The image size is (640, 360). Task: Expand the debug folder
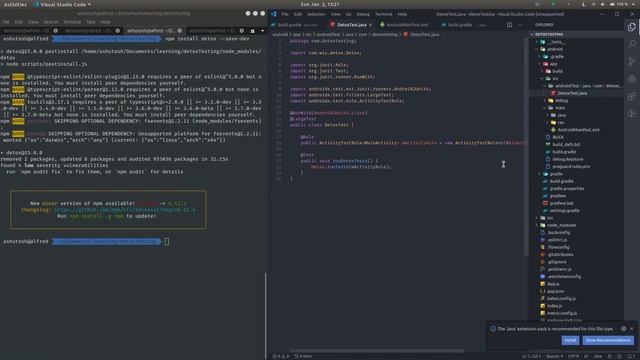coord(545,100)
